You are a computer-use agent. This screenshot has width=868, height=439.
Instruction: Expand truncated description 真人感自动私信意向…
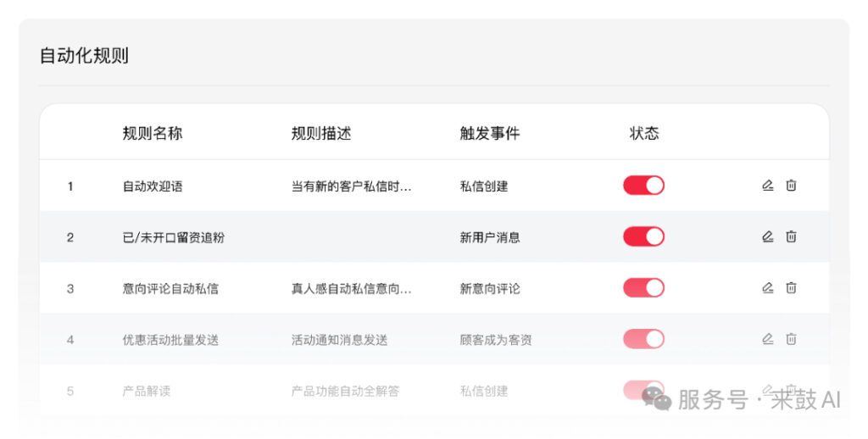tap(351, 288)
